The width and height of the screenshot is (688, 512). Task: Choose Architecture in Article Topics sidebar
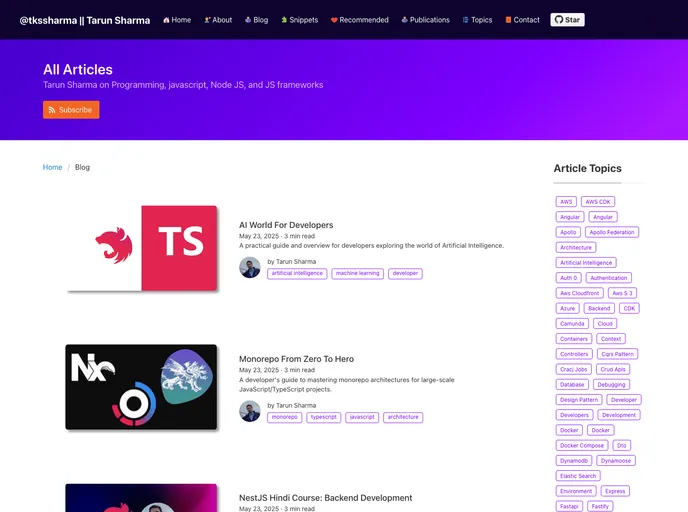pyautogui.click(x=576, y=247)
